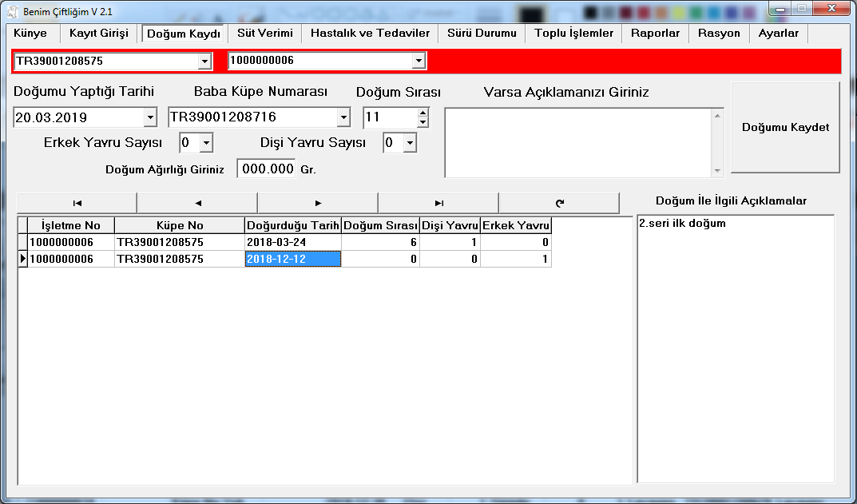
Task: Open the Raporlar tab
Action: coord(655,34)
